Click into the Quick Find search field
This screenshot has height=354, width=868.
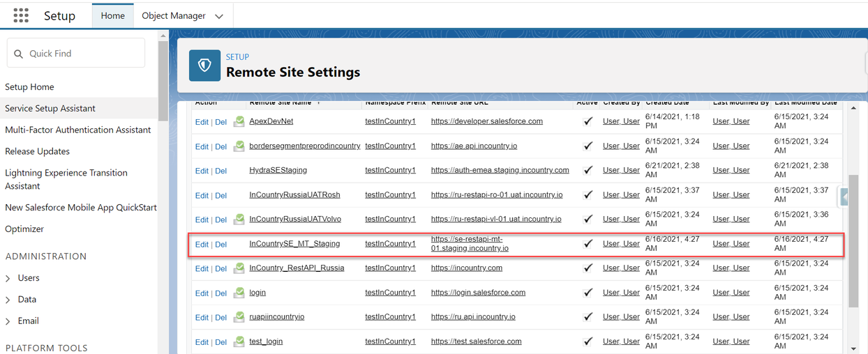(x=76, y=54)
